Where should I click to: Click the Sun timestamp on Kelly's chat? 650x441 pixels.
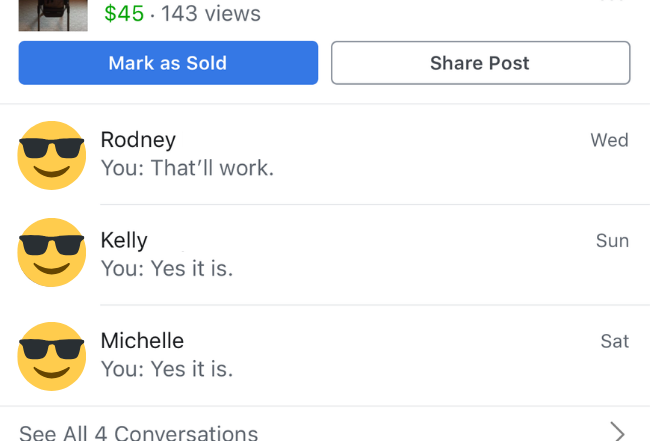coord(612,241)
